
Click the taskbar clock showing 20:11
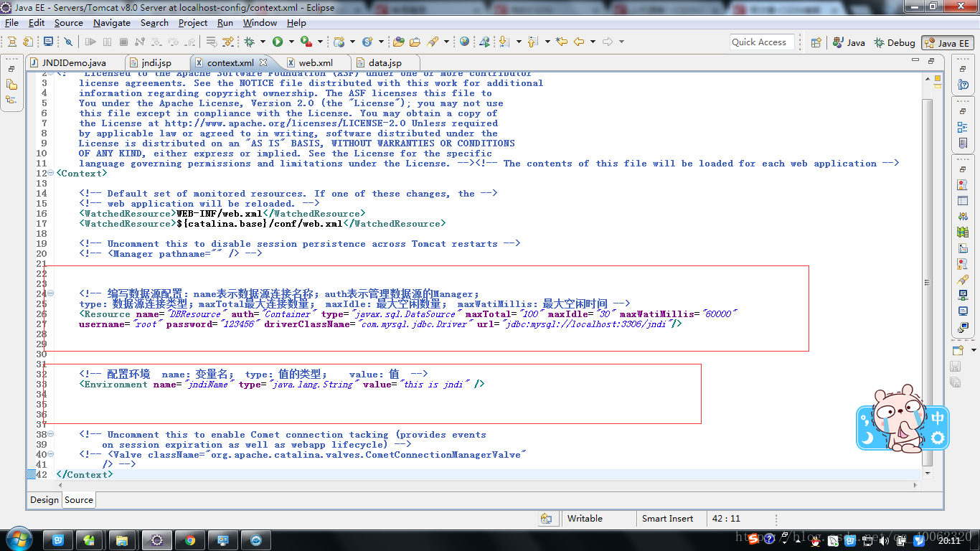[949, 541]
